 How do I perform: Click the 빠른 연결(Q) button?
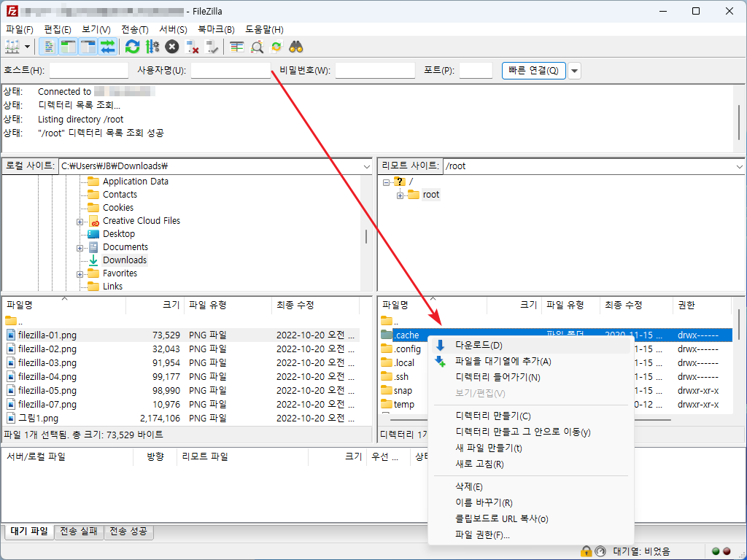(533, 71)
